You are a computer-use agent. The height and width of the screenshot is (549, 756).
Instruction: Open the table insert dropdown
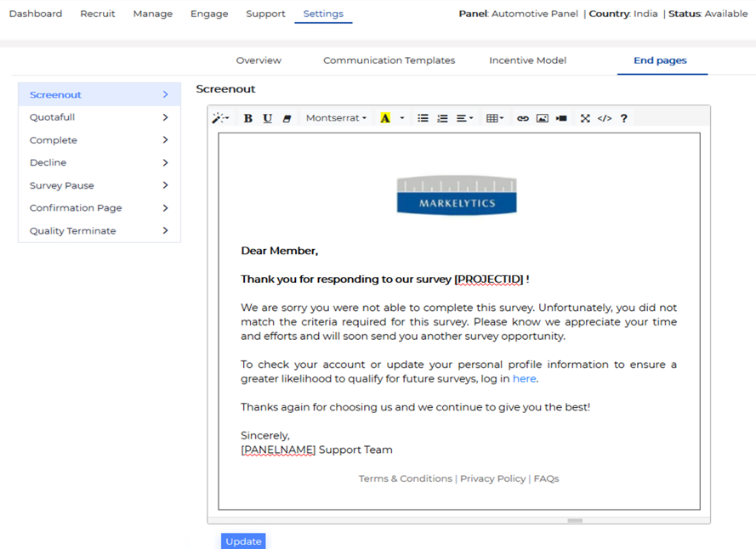[494, 119]
